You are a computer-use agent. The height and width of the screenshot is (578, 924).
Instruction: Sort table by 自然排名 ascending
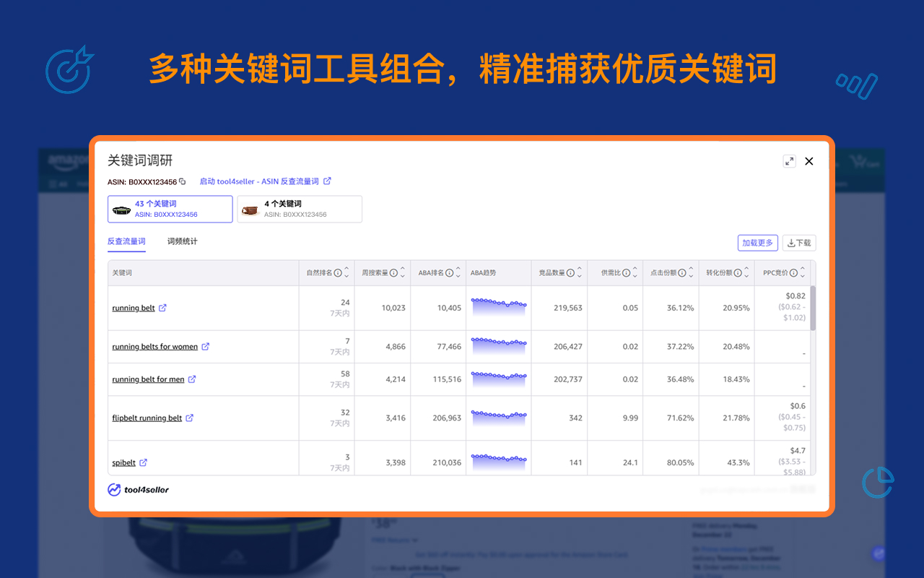coord(347,269)
